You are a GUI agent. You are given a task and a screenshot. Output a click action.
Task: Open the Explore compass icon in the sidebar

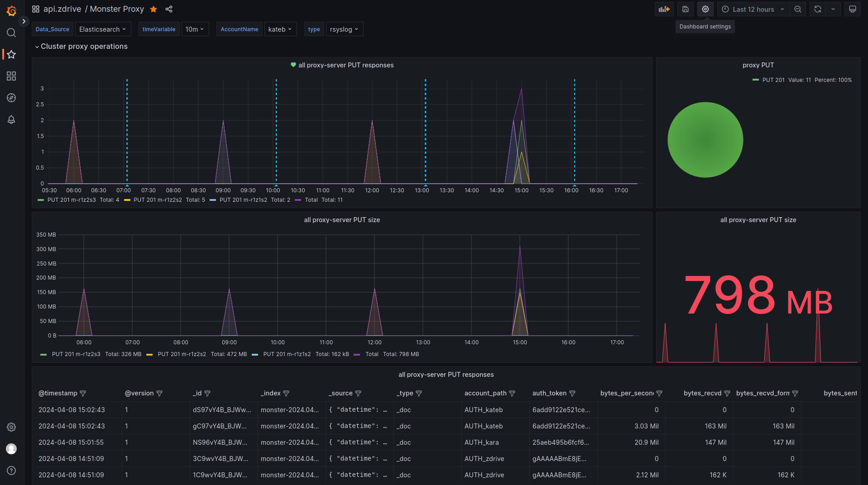click(11, 98)
